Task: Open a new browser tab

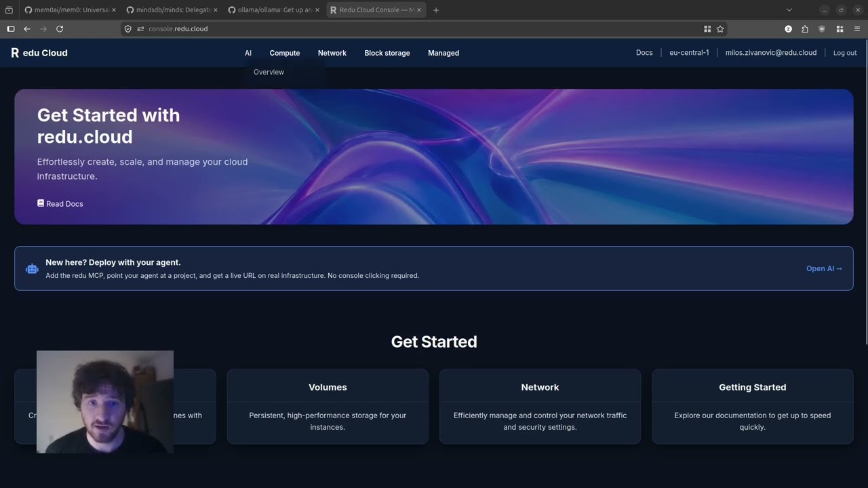Action: 435,10
